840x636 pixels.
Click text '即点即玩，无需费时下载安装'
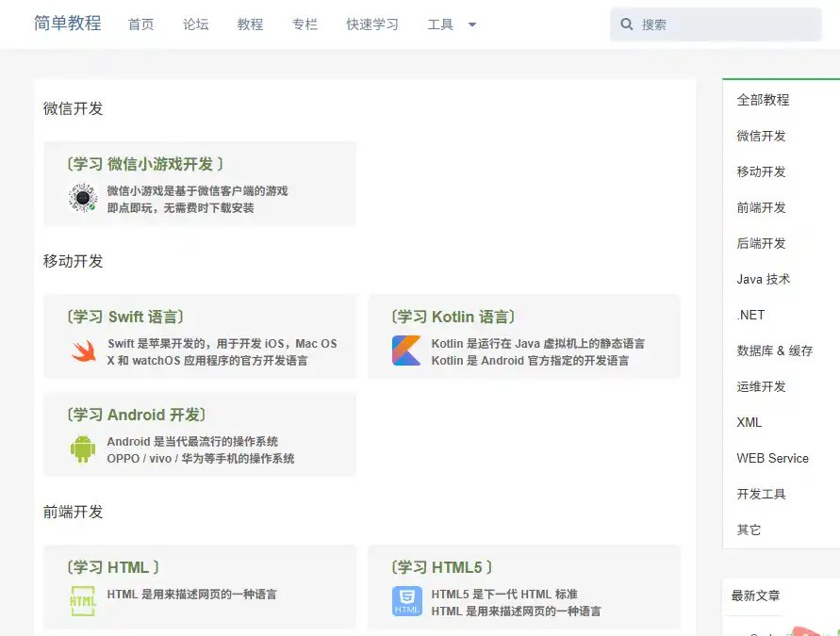180,208
